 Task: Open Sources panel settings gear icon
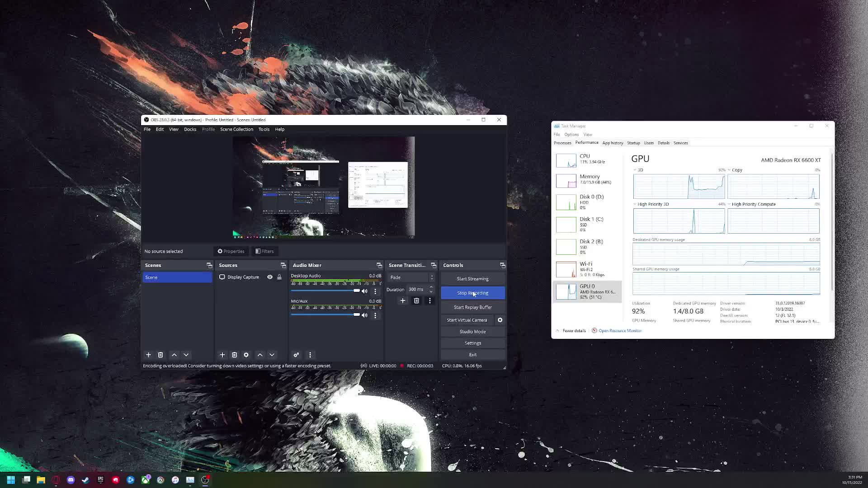[246, 355]
